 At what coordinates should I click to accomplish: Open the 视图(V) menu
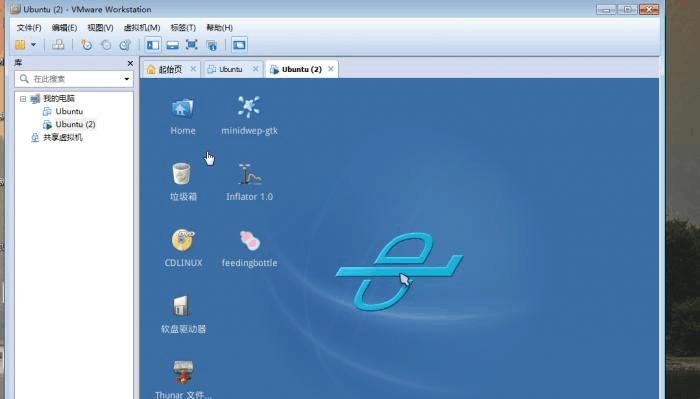(100, 28)
